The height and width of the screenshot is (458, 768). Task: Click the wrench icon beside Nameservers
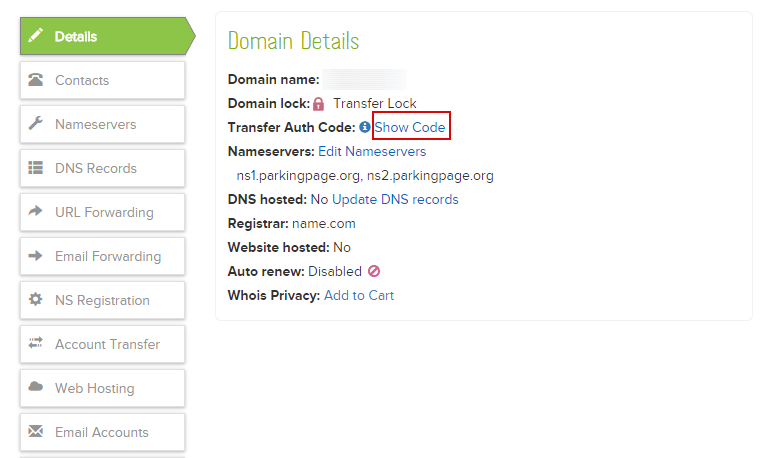coord(36,124)
